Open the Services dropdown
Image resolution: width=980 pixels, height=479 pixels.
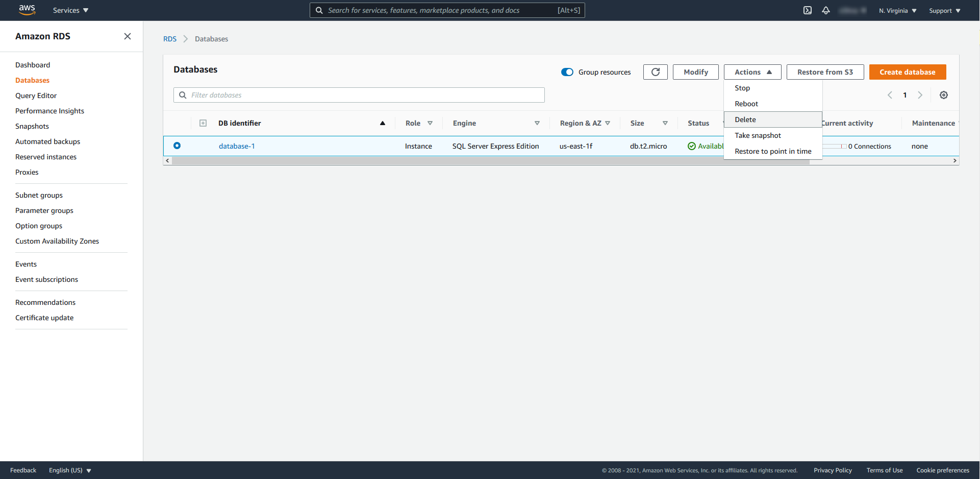pyautogui.click(x=70, y=10)
